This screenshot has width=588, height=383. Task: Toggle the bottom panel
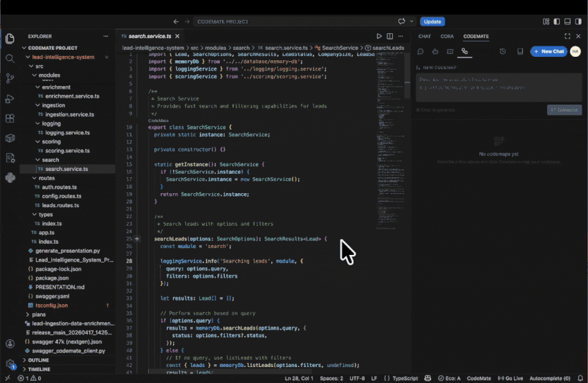(567, 21)
